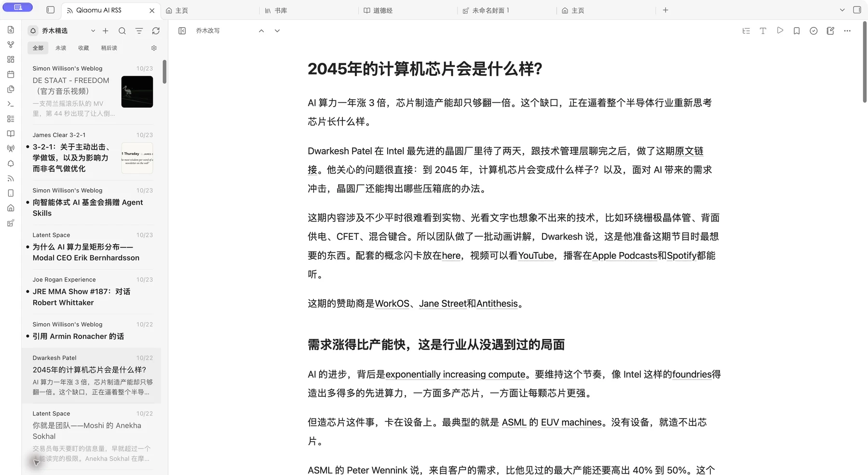Open the image generator icon in left rail
868x475 pixels.
click(x=11, y=223)
